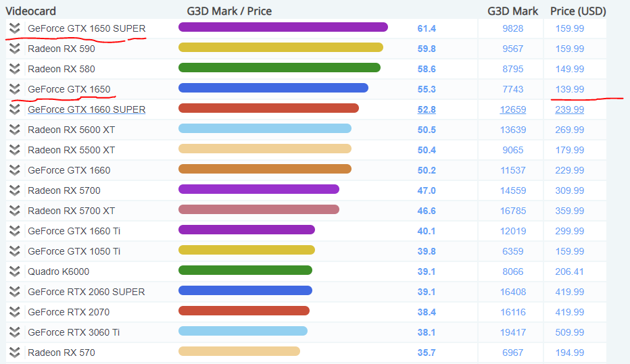Click the price 206.41
This screenshot has width=630, height=364.
point(569,271)
